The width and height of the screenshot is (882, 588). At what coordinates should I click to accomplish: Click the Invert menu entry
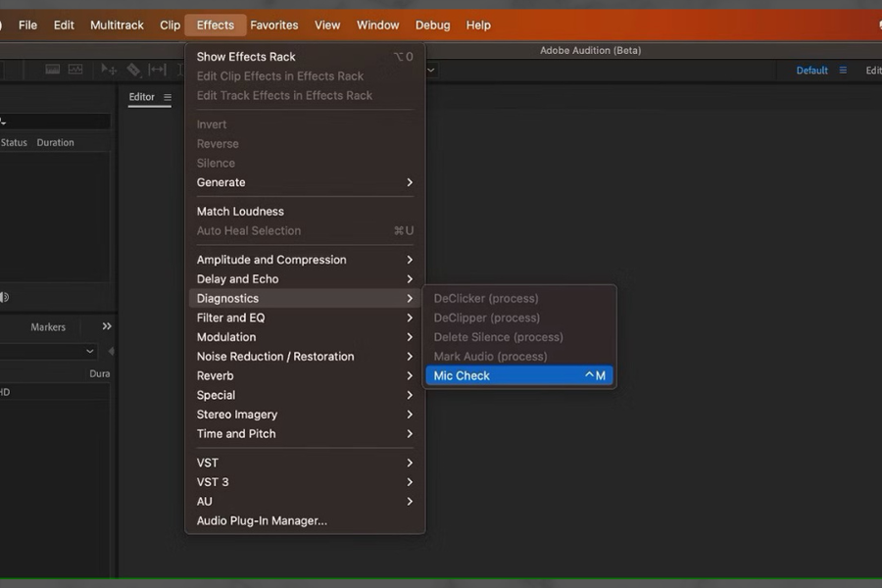(305, 124)
